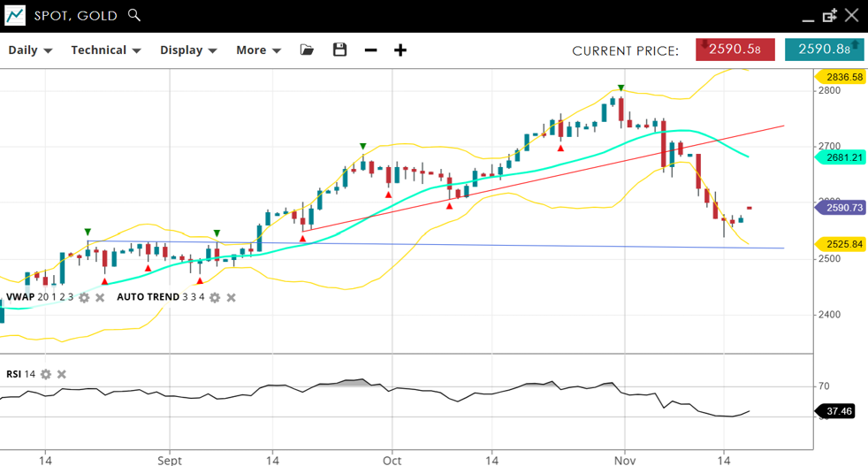
Task: Zoom out using the minus icon
Action: (370, 50)
